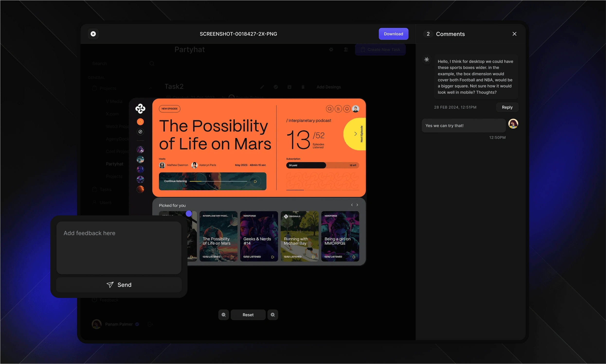
Task: Select Partyhat project in sidebar
Action: (114, 164)
